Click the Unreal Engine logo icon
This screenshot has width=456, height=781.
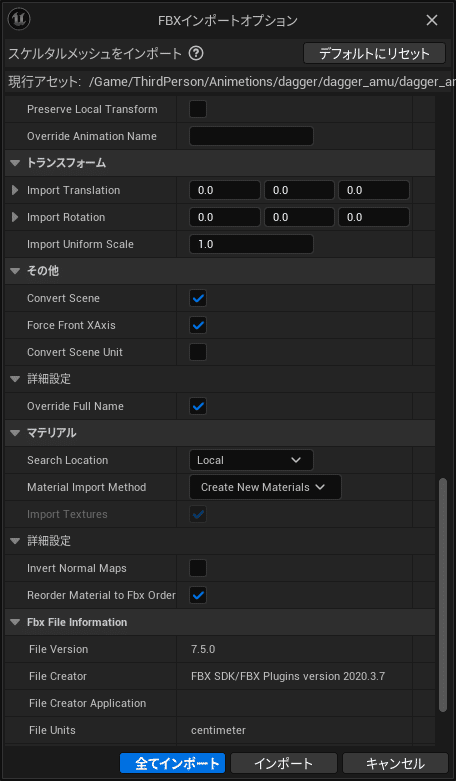(x=19, y=19)
